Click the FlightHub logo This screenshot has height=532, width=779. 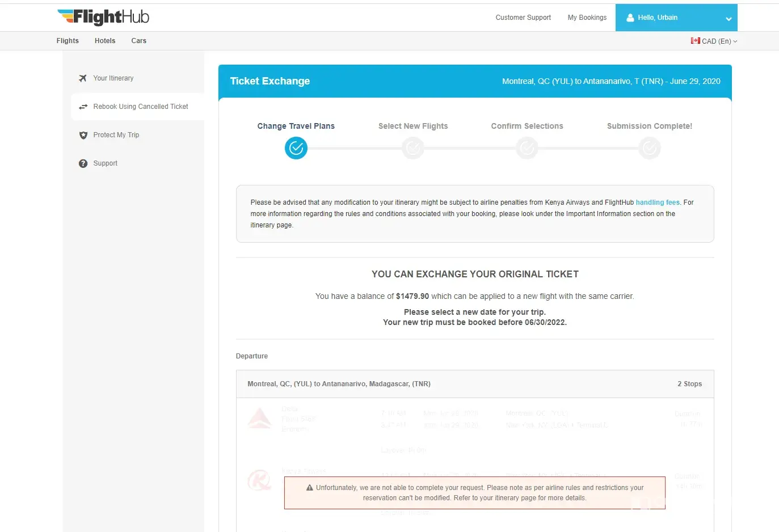pyautogui.click(x=103, y=18)
